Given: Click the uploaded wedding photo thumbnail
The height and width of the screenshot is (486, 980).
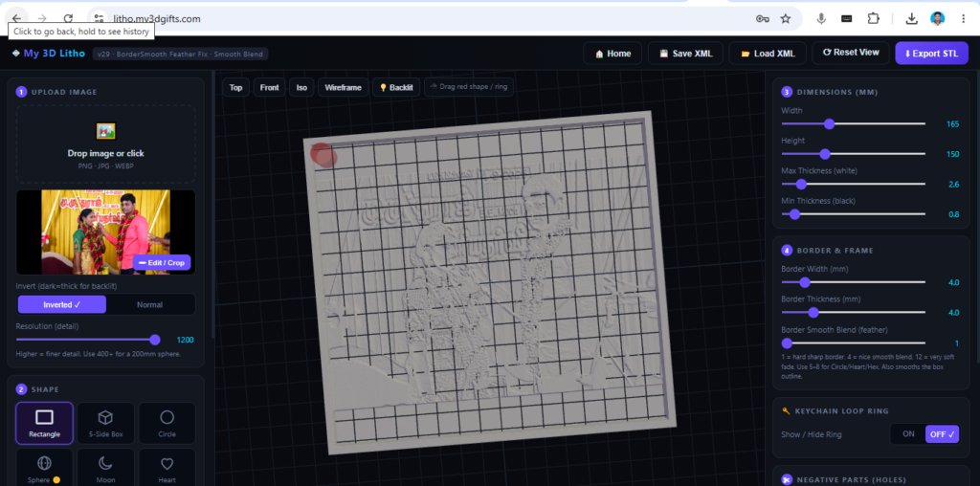Looking at the screenshot, I should [105, 232].
